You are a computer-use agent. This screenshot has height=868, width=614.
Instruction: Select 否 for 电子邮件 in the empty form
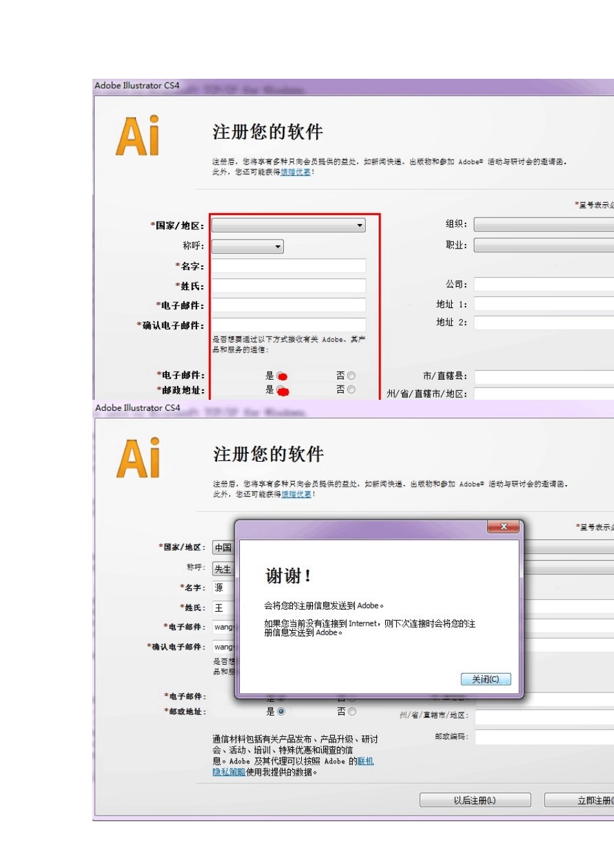click(351, 375)
